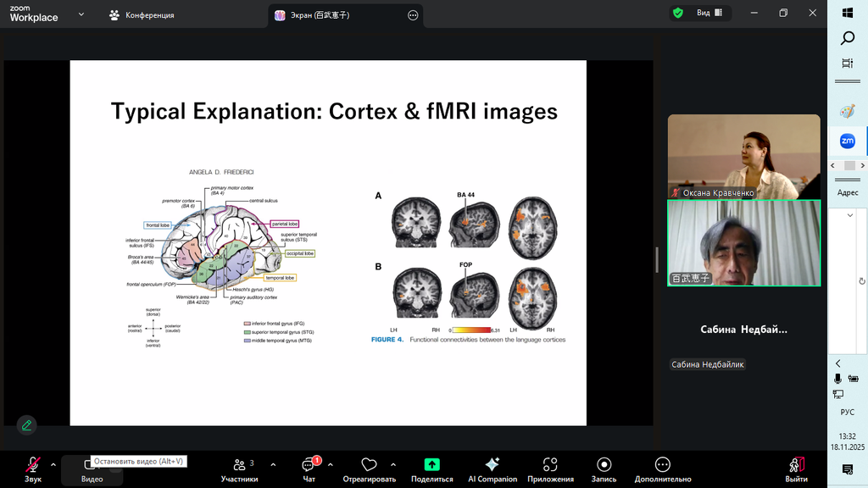The image size is (868, 488).
Task: Click the green security shield icon
Action: point(677,14)
